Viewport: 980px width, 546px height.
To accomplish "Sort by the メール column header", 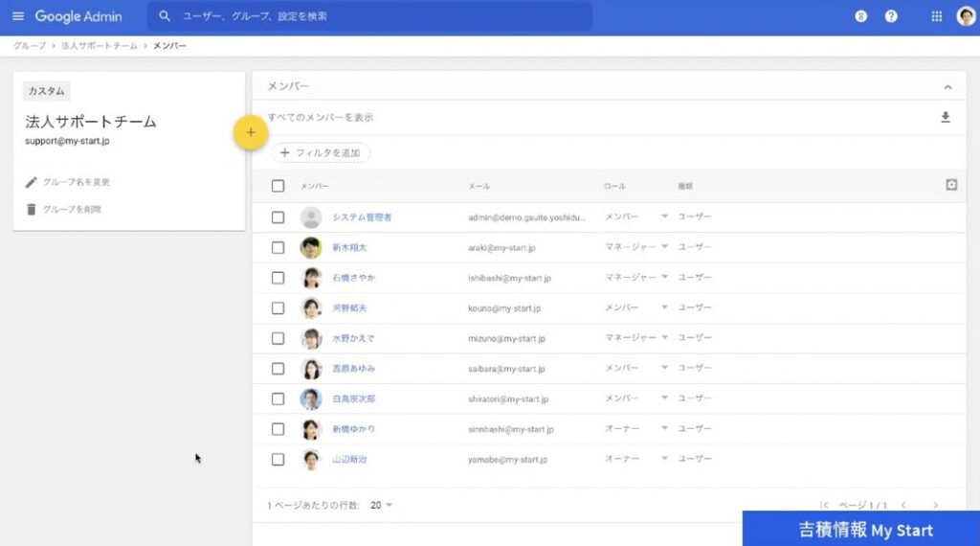I will click(479, 186).
